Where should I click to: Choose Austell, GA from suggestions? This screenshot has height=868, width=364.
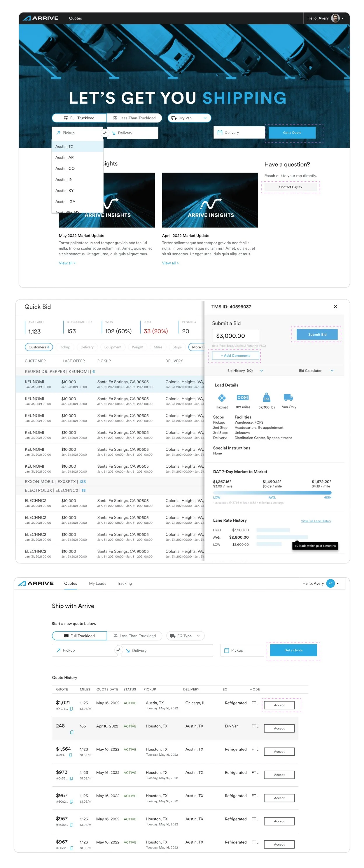click(x=78, y=201)
